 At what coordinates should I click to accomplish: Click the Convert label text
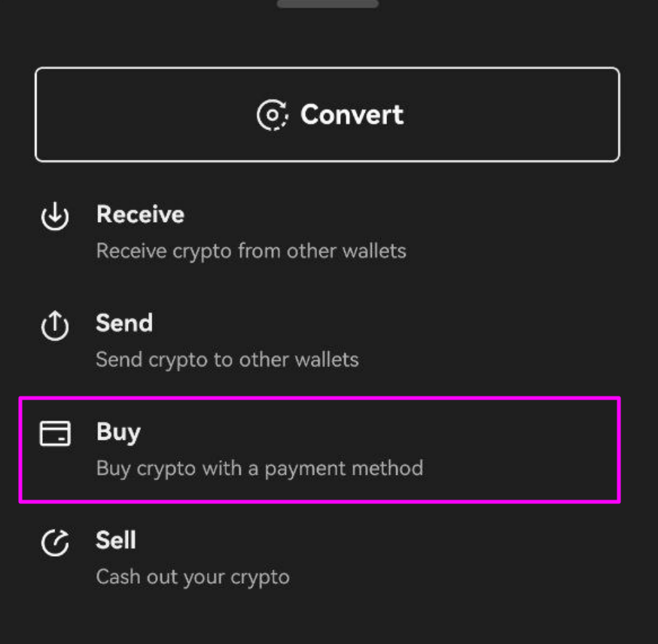coord(352,114)
